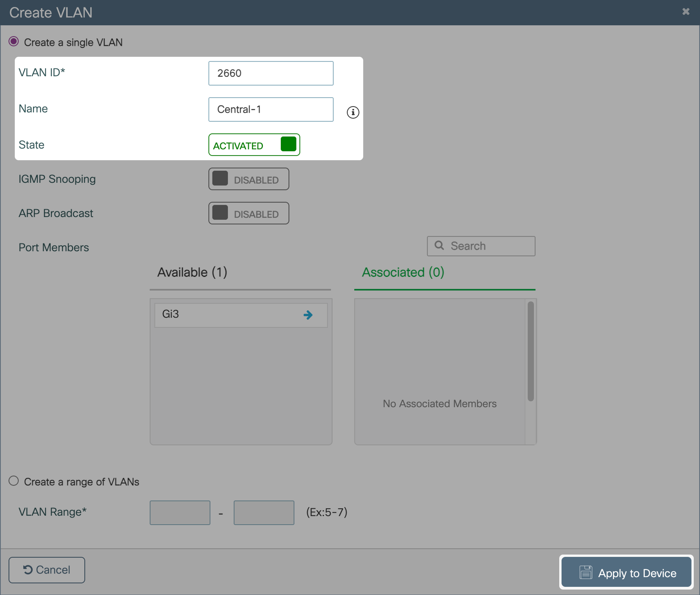The height and width of the screenshot is (595, 700).
Task: Enable ARP Broadcast toggle
Action: (248, 213)
